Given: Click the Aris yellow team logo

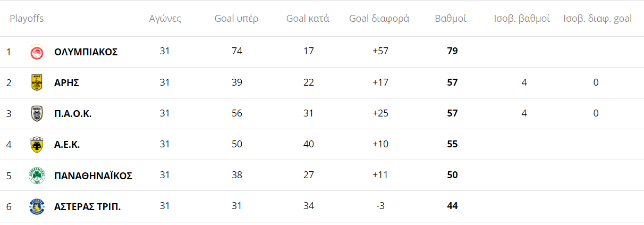Looking at the screenshot, I should (37, 82).
